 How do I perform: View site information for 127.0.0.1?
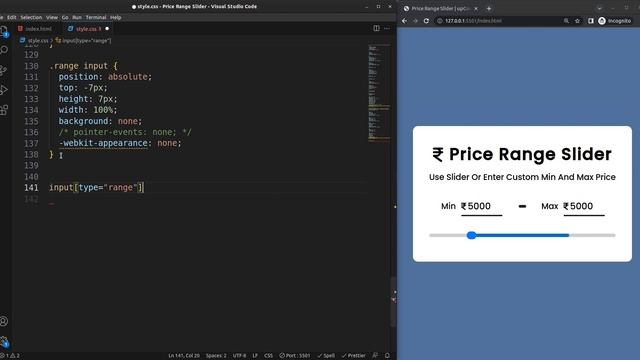coord(440,21)
